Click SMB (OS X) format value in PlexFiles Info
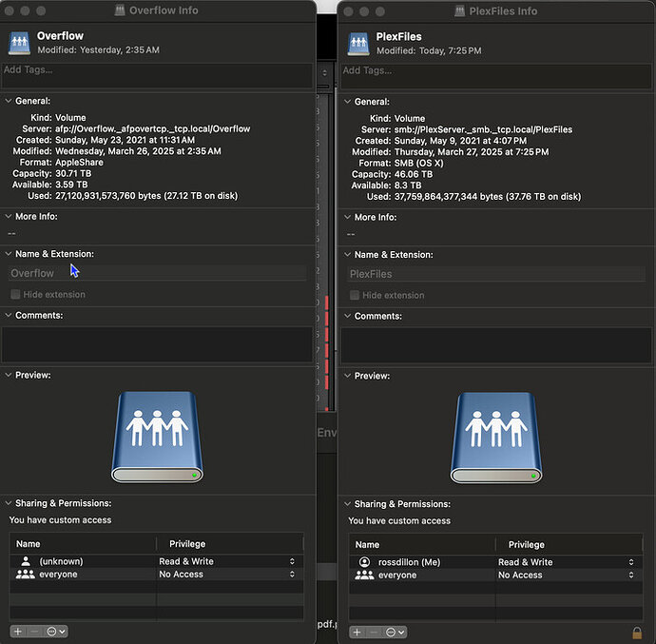The width and height of the screenshot is (656, 644). click(418, 163)
